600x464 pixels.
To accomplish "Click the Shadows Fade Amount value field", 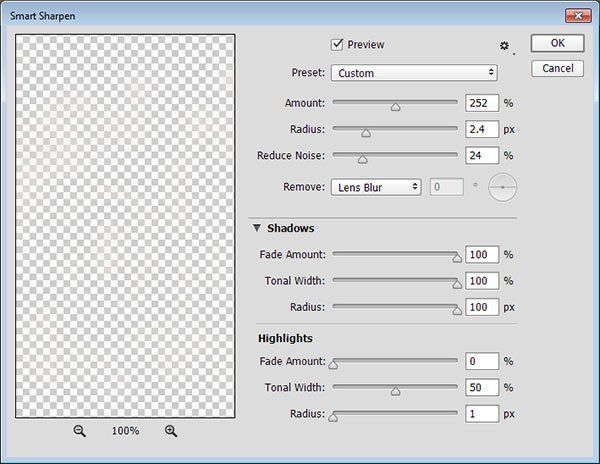I will pyautogui.click(x=482, y=254).
